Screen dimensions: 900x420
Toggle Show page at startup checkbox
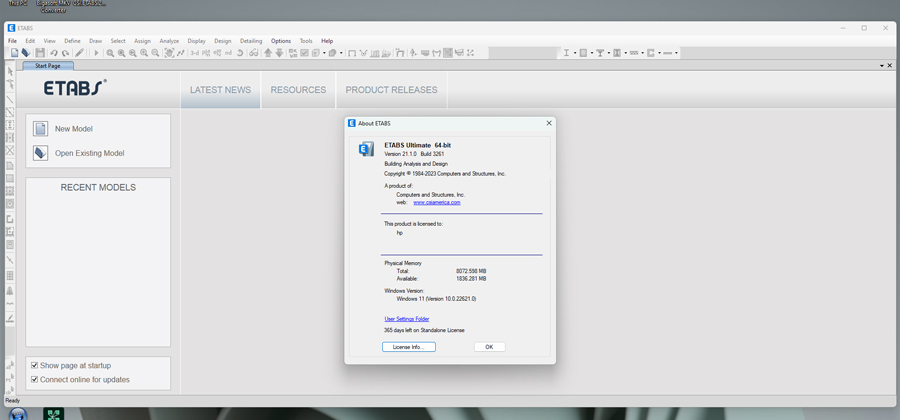pyautogui.click(x=34, y=365)
